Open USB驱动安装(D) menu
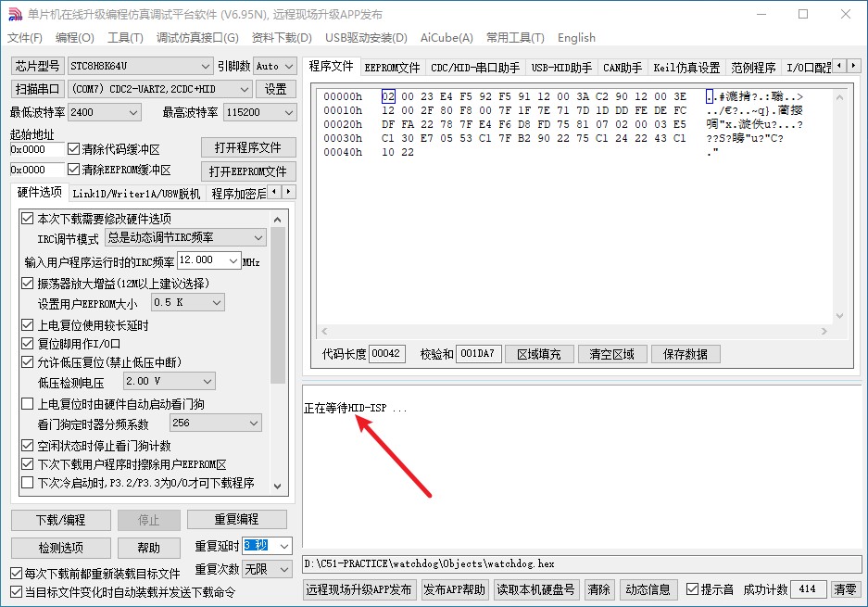Screen dimensions: 868x607 click(x=367, y=38)
